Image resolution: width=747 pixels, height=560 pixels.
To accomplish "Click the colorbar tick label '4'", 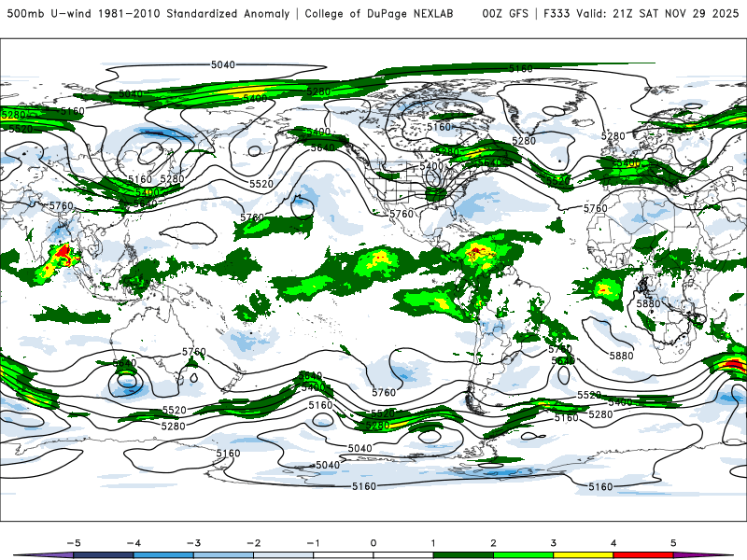I will (613, 543).
